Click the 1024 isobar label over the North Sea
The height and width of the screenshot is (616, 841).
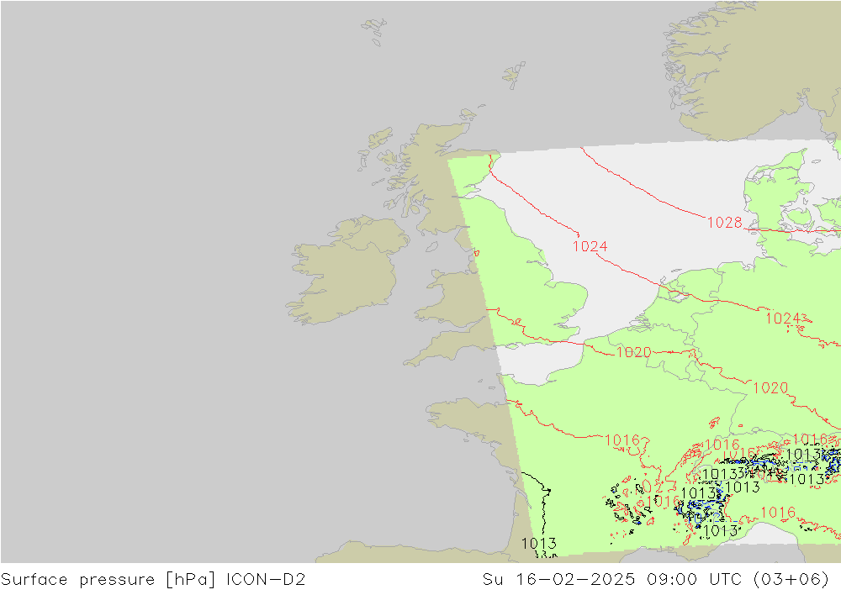(590, 246)
